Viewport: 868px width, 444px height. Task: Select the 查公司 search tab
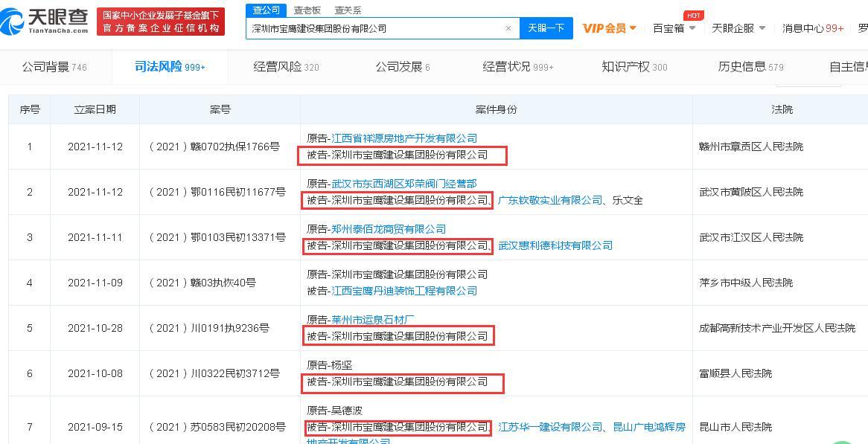coord(267,10)
